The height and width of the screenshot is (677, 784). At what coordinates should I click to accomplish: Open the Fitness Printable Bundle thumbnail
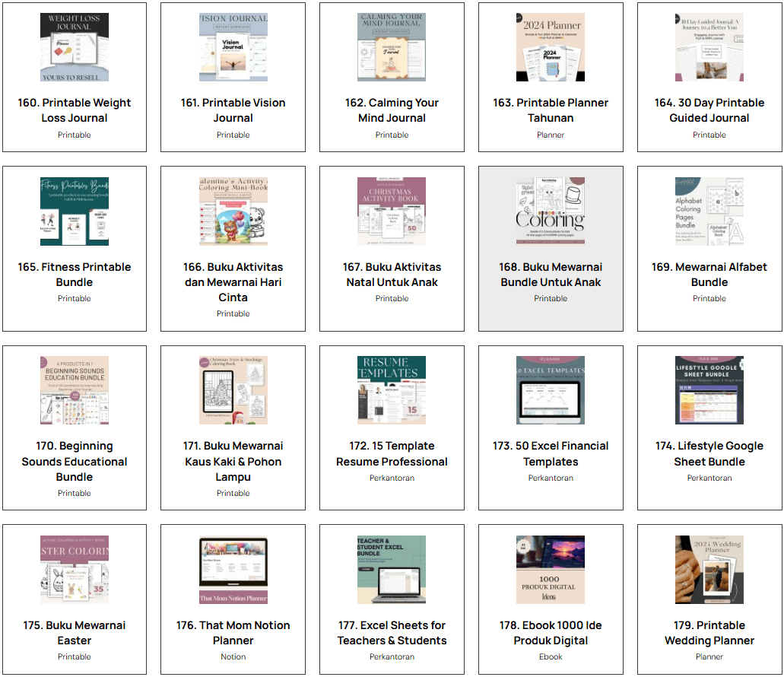point(75,211)
